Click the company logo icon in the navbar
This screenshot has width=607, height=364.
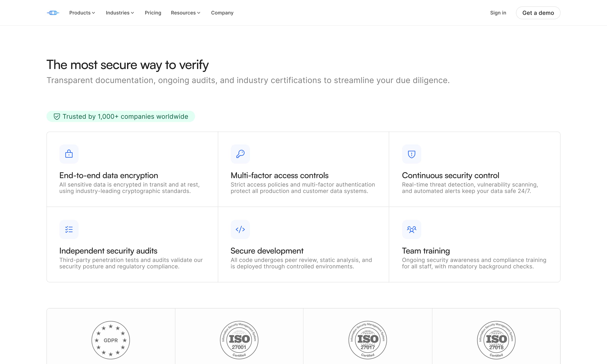tap(53, 13)
